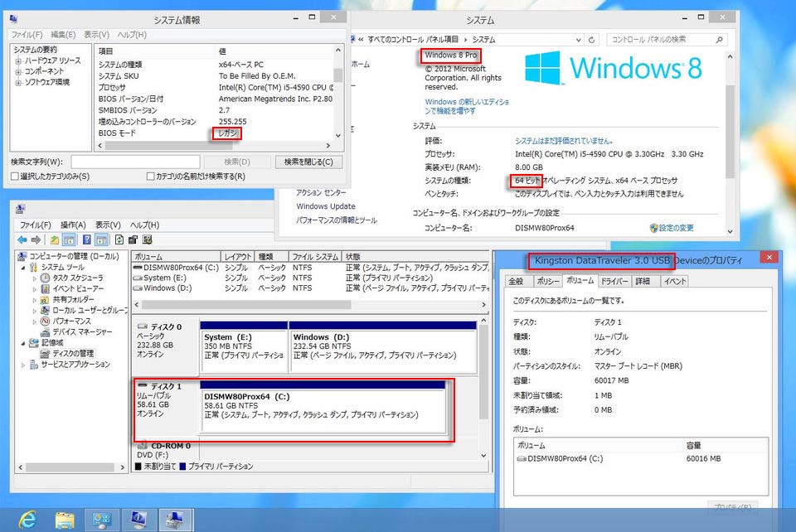Check the 選択したカテゴリのみ(S) checkbox

[x=15, y=176]
